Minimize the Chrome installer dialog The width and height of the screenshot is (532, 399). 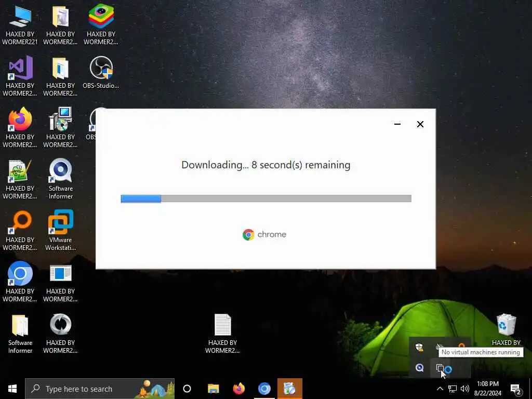click(x=397, y=124)
